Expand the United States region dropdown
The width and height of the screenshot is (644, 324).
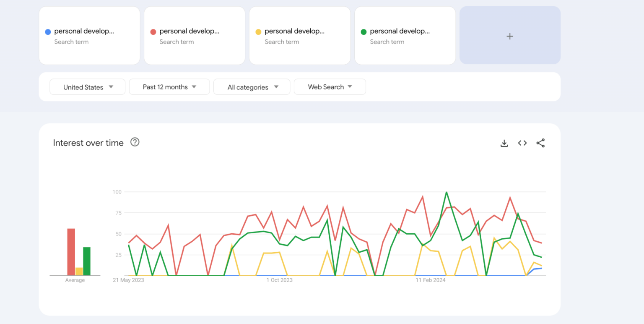point(88,87)
